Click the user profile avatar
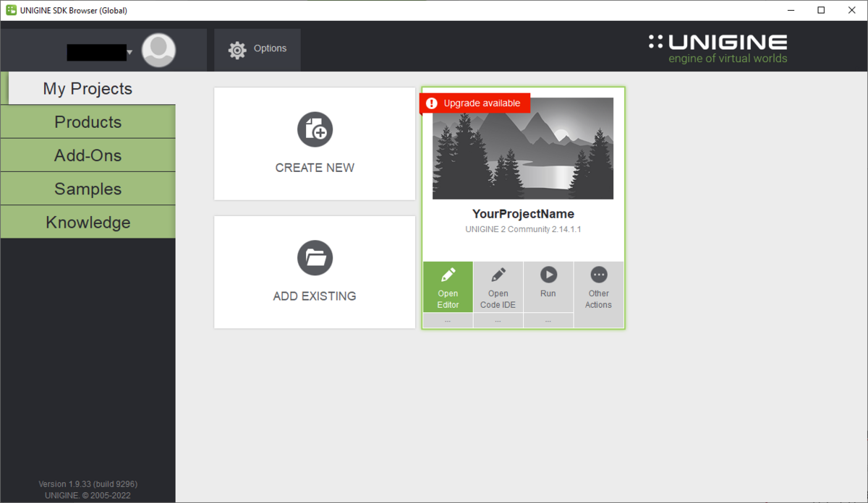868x503 pixels. (158, 51)
